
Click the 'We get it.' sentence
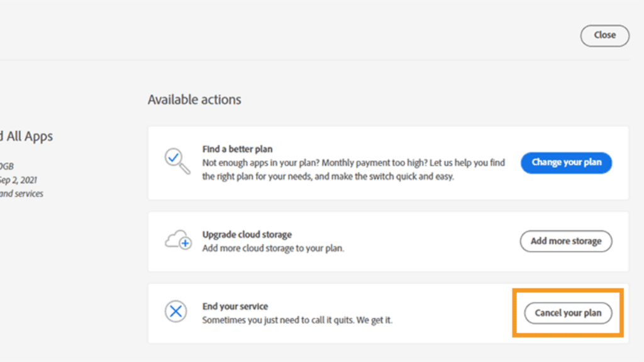coord(377,321)
